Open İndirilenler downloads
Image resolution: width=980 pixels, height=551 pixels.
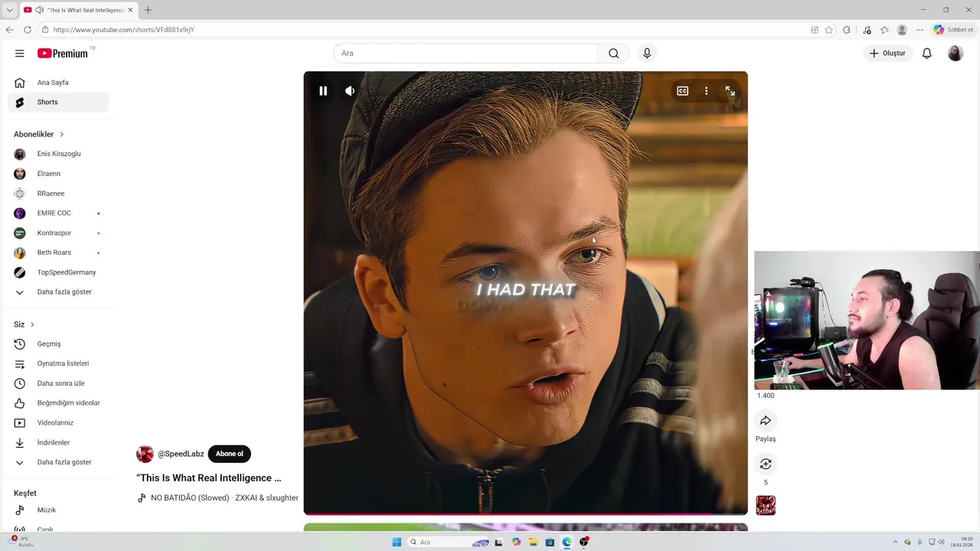click(58, 442)
